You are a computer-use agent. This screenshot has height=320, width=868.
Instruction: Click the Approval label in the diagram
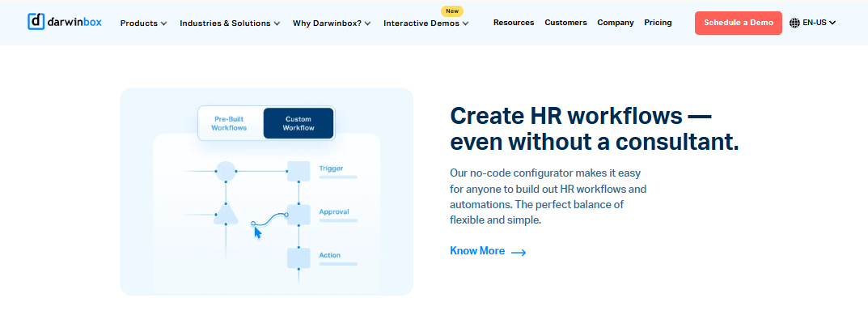click(x=334, y=212)
